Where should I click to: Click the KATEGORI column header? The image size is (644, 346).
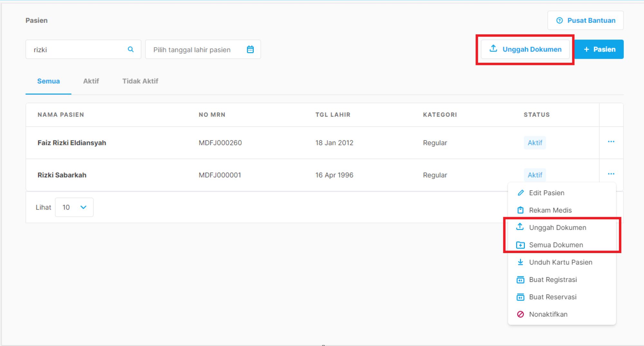click(440, 115)
